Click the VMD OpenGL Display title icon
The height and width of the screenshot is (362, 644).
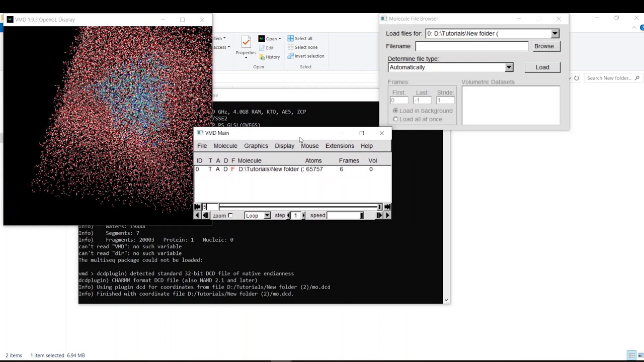[10, 20]
